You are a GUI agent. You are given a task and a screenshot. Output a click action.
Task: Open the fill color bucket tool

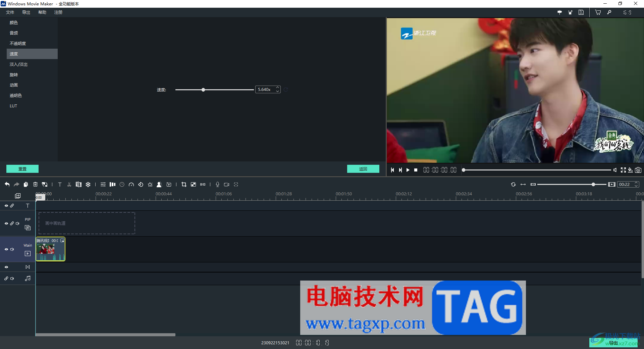point(631,170)
